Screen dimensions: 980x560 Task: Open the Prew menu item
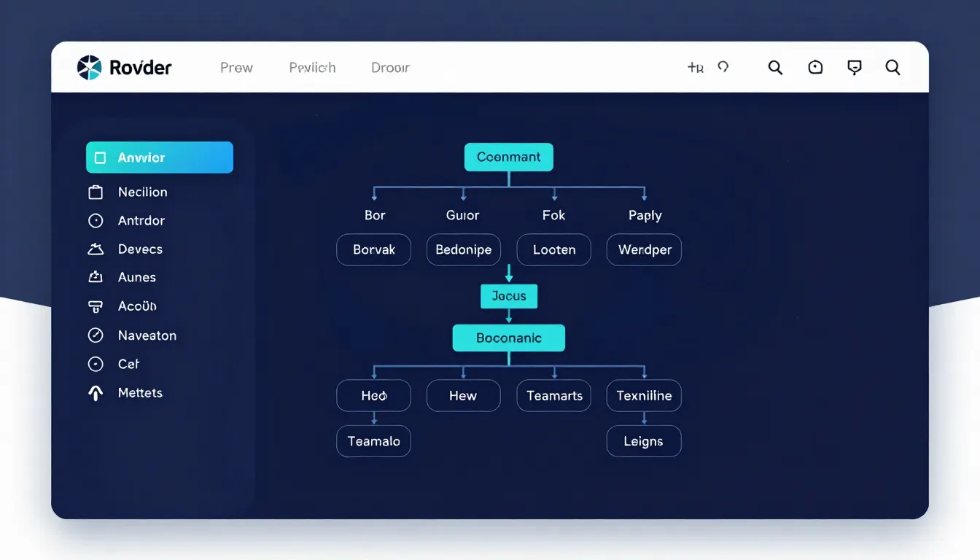tap(236, 68)
